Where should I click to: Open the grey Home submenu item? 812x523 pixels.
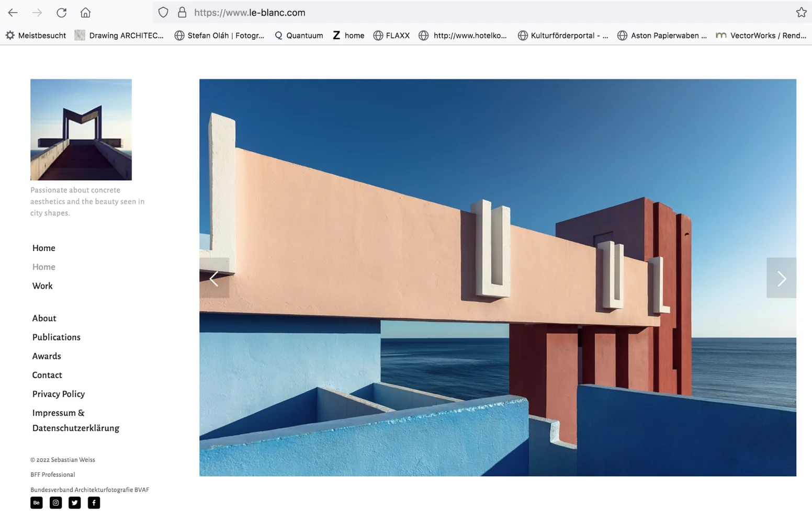pos(44,267)
